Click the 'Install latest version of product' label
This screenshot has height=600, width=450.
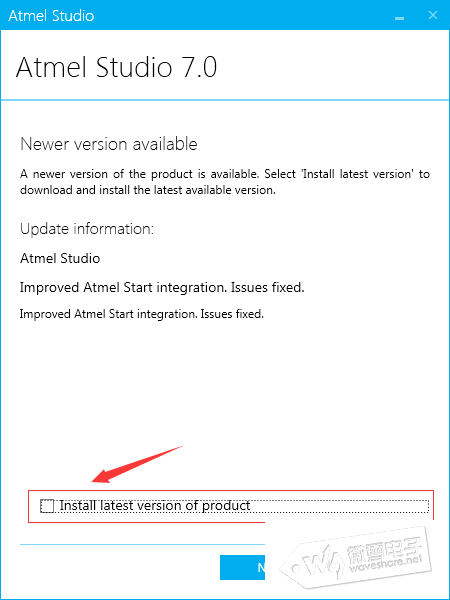(x=155, y=505)
